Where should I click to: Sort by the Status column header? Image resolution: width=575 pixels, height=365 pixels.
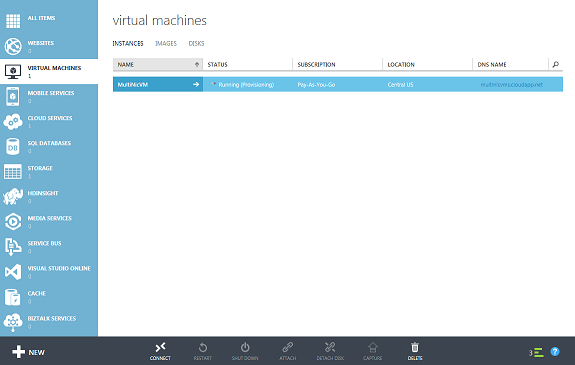pyautogui.click(x=248, y=65)
